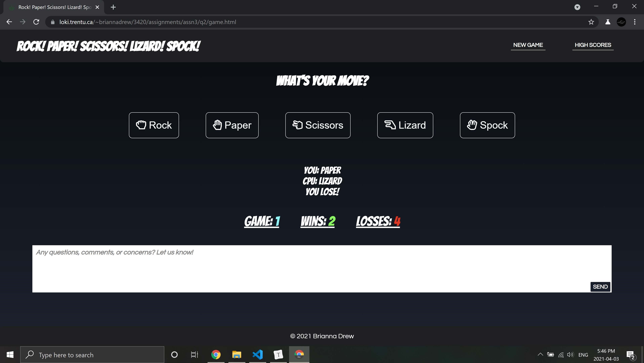Open Visual Studio Code from taskbar
The image size is (644, 363).
257,354
